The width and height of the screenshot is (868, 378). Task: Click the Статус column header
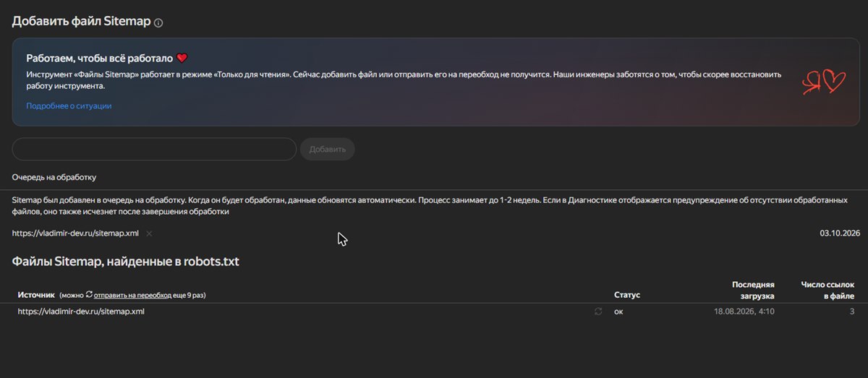[x=627, y=295]
